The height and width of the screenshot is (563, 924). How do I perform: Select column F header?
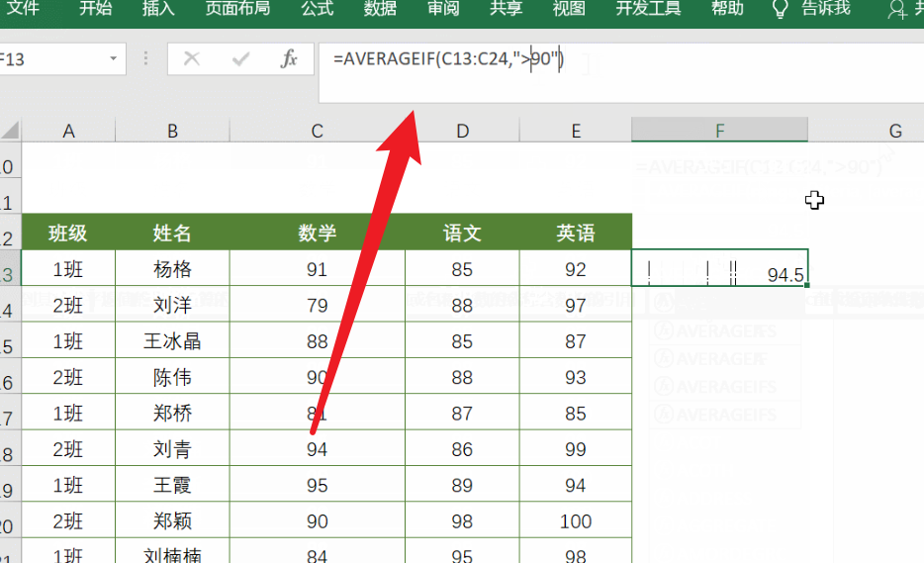click(719, 131)
